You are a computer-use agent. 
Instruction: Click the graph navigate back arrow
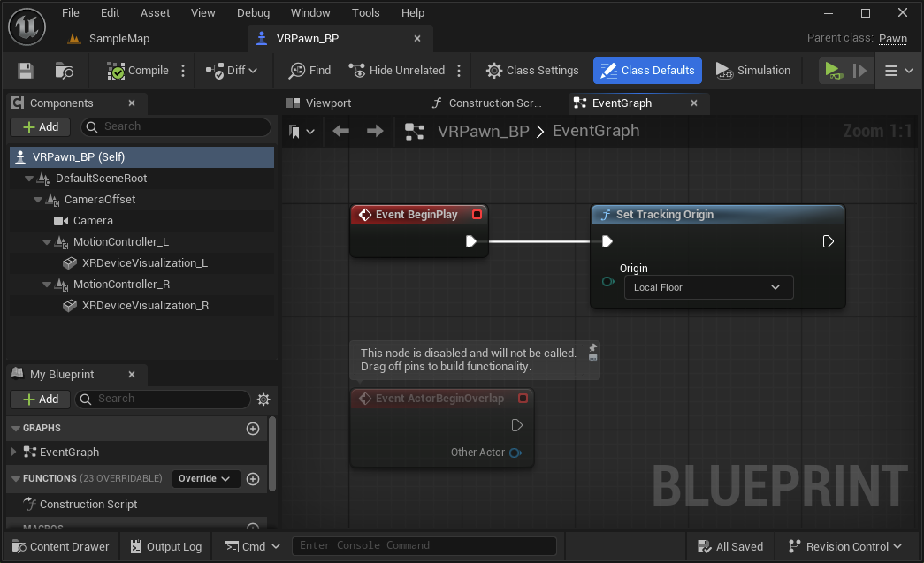point(341,132)
